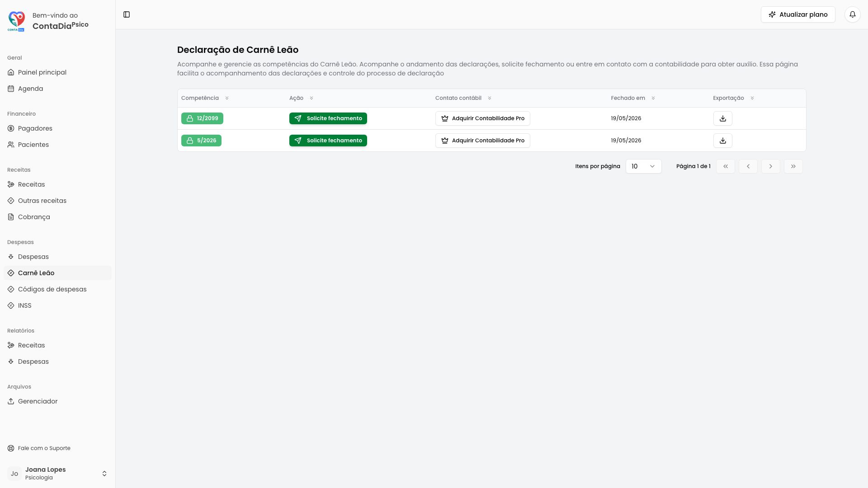
Task: Click Fechado em date in 12/2099 row
Action: tap(626, 118)
